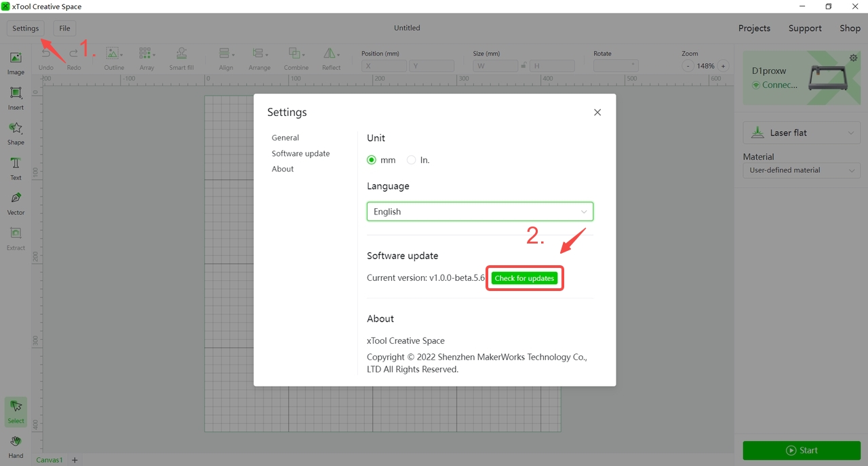The height and width of the screenshot is (466, 868).
Task: Jump to Software update section
Action: pyautogui.click(x=301, y=153)
